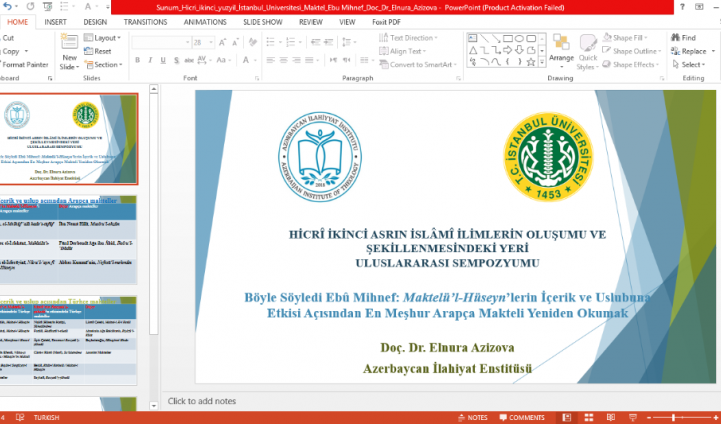
Task: Switch to Reading View in status bar
Action: point(611,418)
